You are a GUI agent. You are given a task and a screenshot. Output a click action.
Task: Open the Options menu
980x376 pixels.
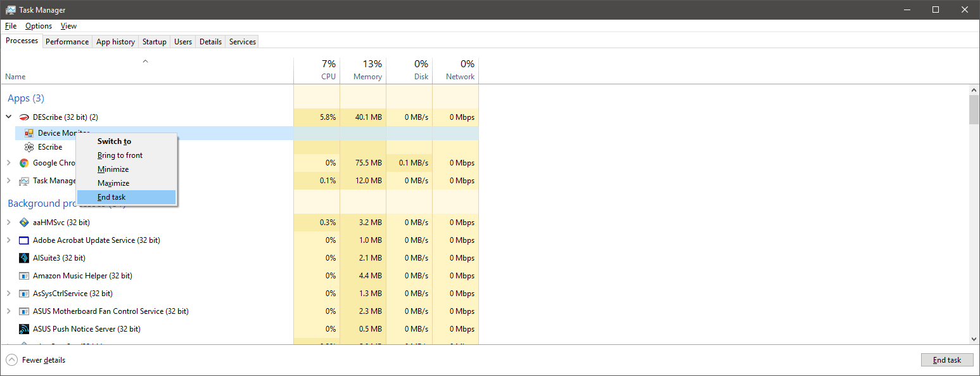(x=39, y=26)
